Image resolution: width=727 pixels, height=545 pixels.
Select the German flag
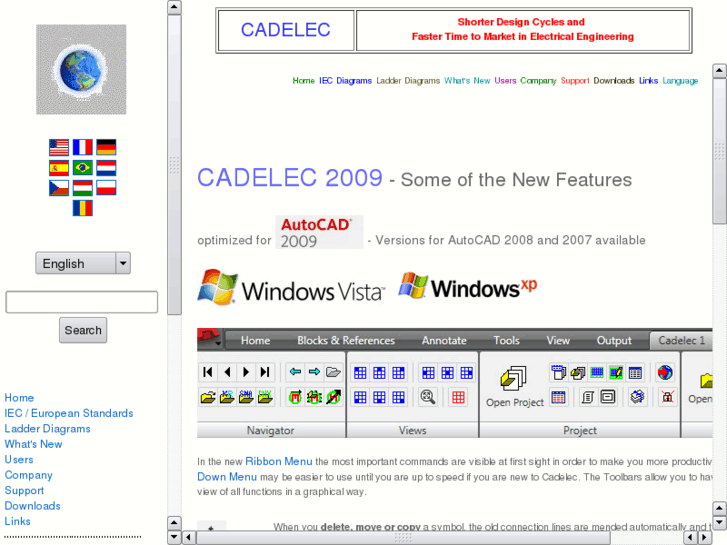[106, 147]
